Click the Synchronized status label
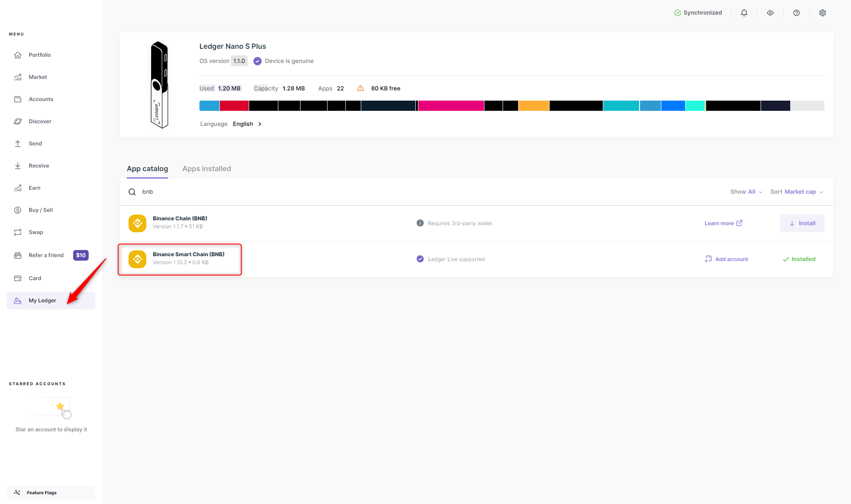 (703, 13)
